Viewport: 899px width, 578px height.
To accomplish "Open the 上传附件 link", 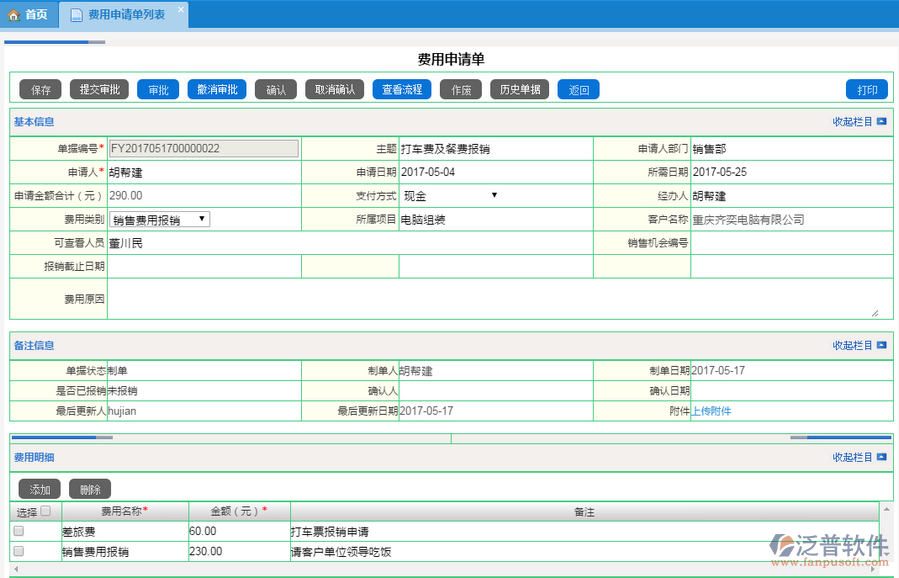I will click(x=711, y=411).
